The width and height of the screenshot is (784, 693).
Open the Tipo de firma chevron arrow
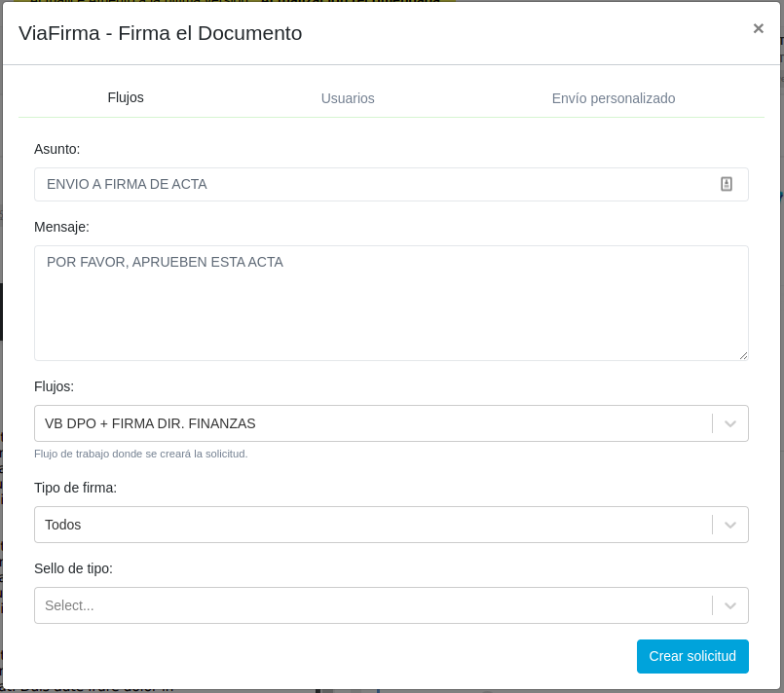point(730,525)
